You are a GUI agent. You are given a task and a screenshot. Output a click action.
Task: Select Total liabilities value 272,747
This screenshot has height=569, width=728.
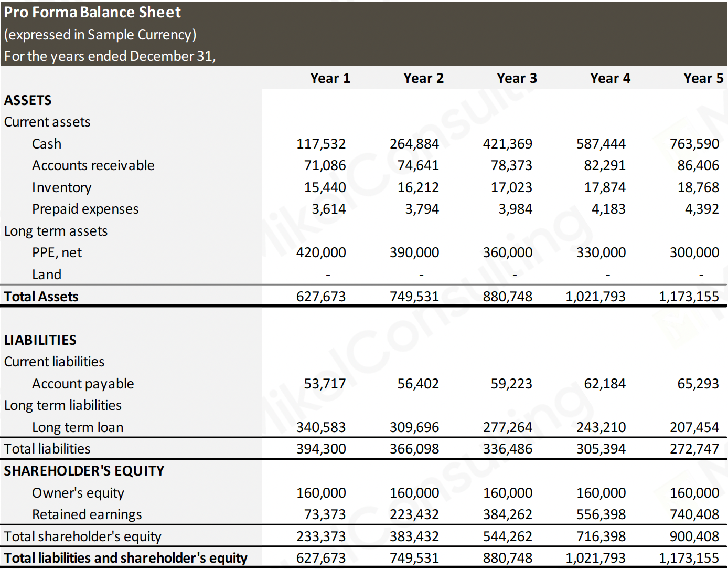coord(694,449)
